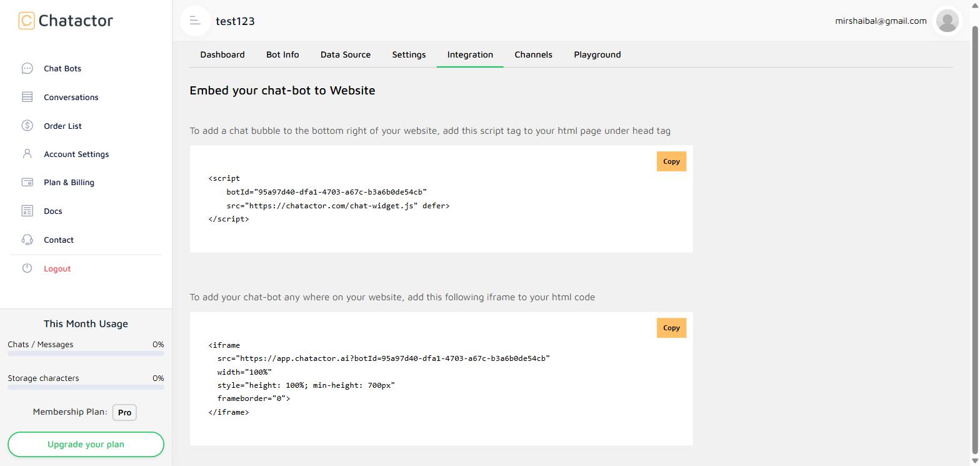
Task: Open the Settings tab
Action: coord(409,54)
